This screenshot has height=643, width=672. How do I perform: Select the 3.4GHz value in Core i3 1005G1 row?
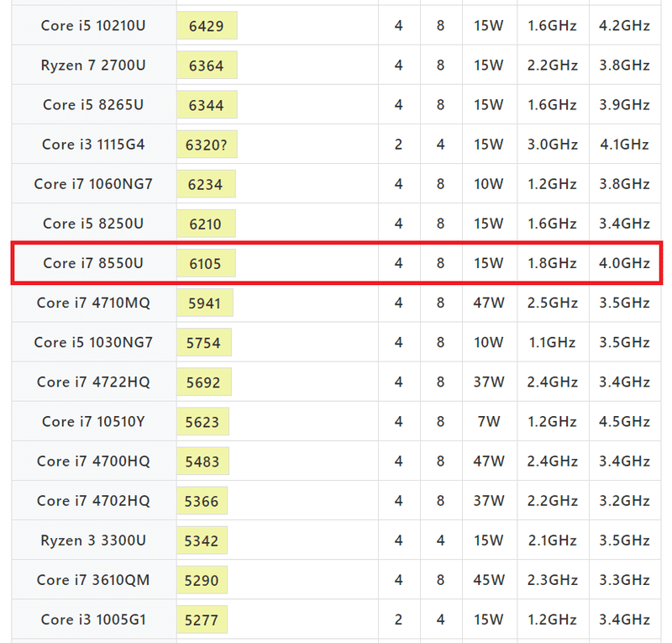624,619
